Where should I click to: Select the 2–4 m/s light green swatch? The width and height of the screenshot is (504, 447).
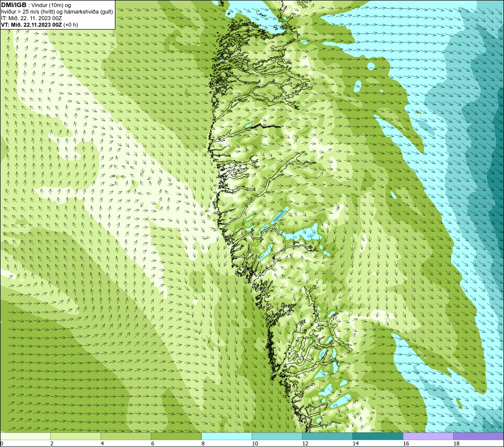(76, 436)
